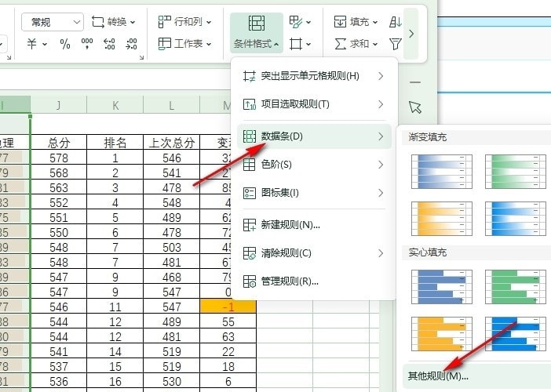Select the highlighted -1 cell
This screenshot has height=392, width=551.
point(228,307)
